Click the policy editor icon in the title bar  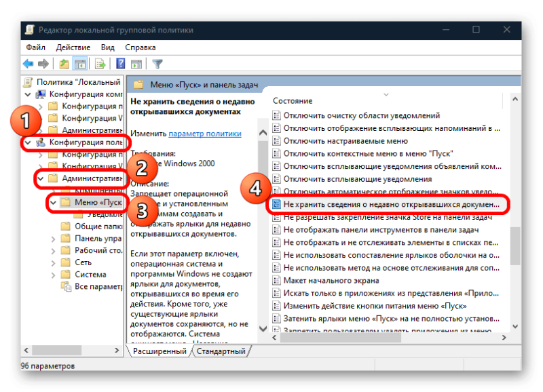point(30,30)
